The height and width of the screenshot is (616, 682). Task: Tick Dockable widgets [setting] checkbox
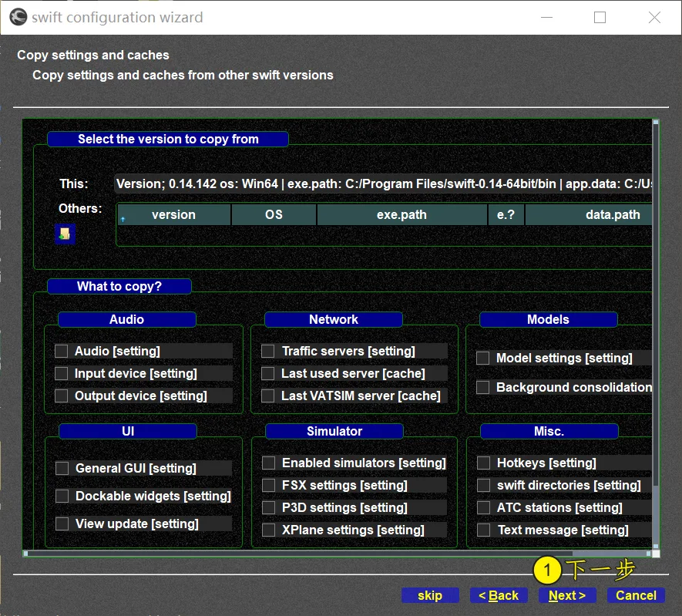tap(62, 496)
